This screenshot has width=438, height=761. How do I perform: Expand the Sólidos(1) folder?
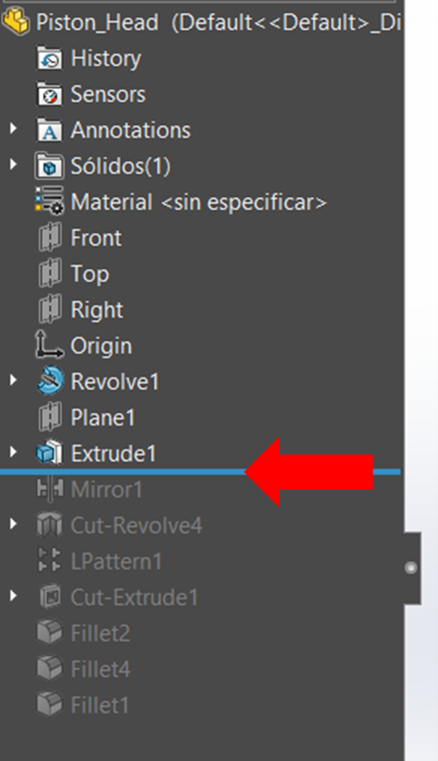14,165
